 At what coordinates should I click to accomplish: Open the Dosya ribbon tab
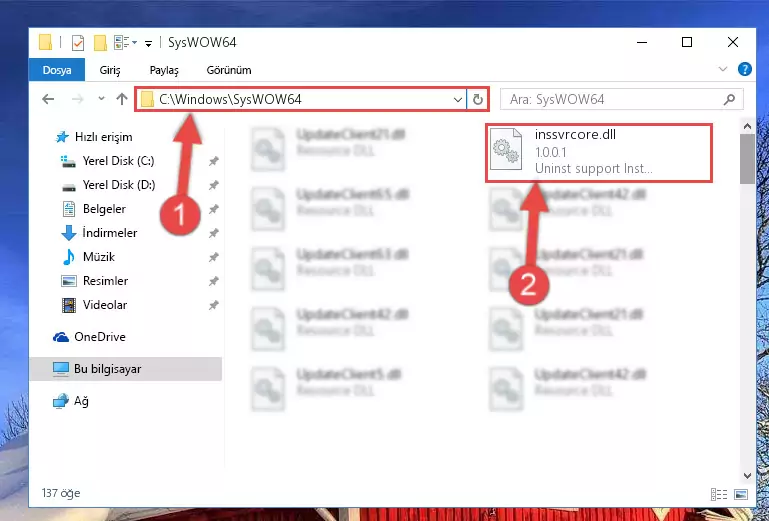click(57, 70)
